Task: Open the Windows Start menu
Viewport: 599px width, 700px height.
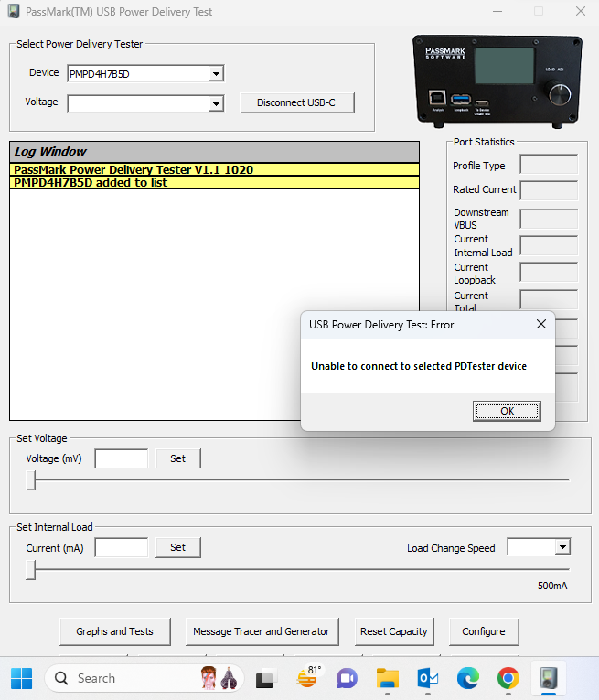Action: click(x=21, y=679)
